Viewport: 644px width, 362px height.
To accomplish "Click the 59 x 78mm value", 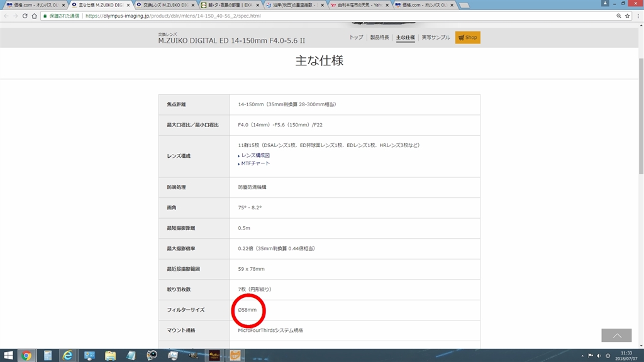I will click(252, 269).
